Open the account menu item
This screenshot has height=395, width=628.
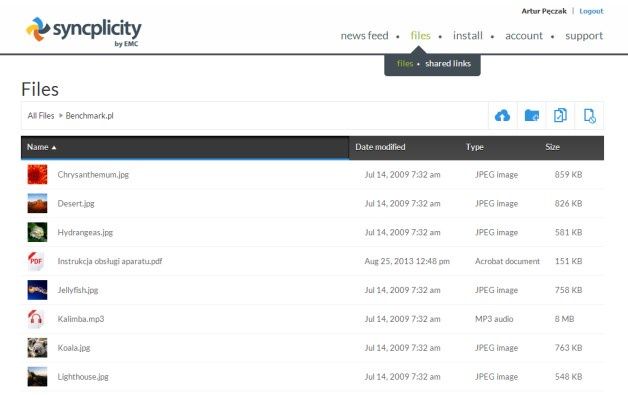pos(524,36)
